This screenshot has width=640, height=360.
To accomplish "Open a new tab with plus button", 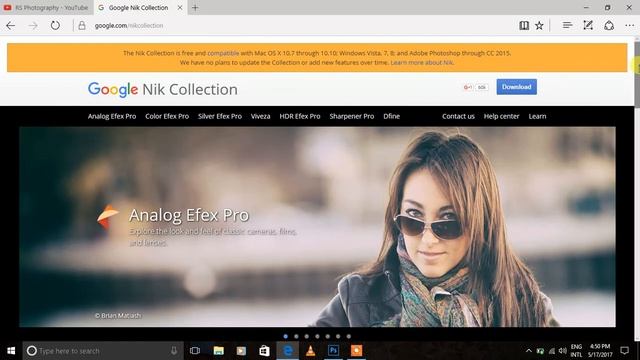I will pos(195,7).
